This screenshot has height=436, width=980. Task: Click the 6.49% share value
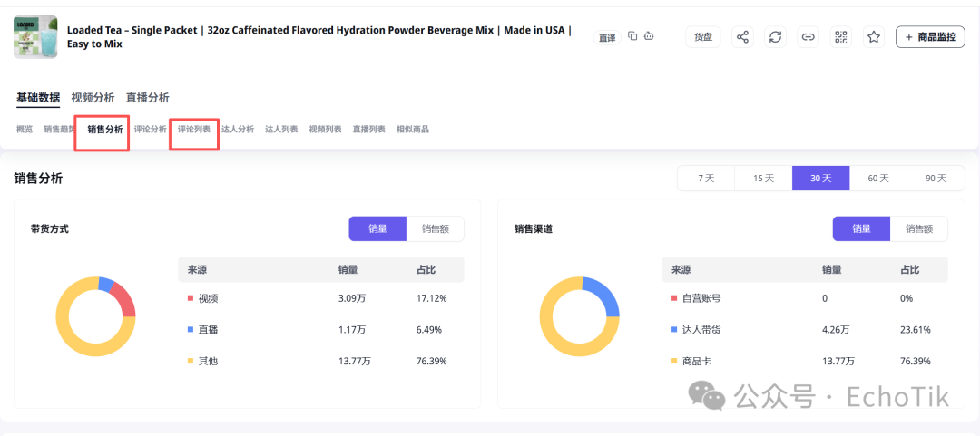click(428, 330)
